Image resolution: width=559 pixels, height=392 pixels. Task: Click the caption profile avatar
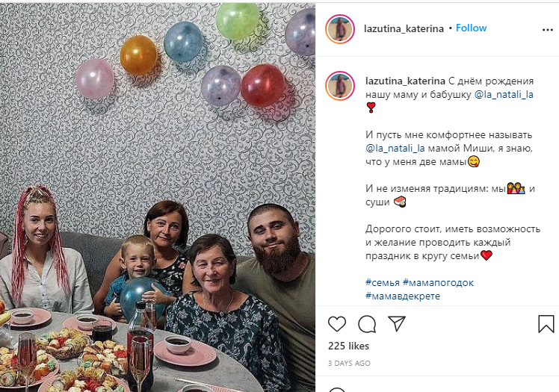point(340,86)
